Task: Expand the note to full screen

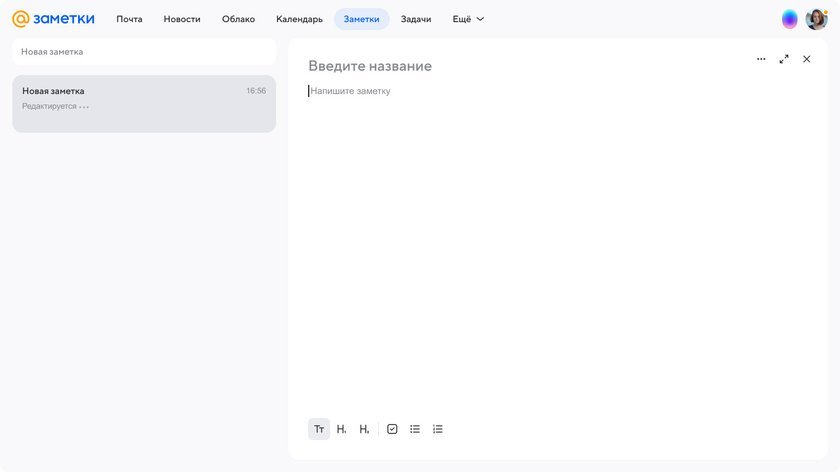Action: tap(784, 59)
